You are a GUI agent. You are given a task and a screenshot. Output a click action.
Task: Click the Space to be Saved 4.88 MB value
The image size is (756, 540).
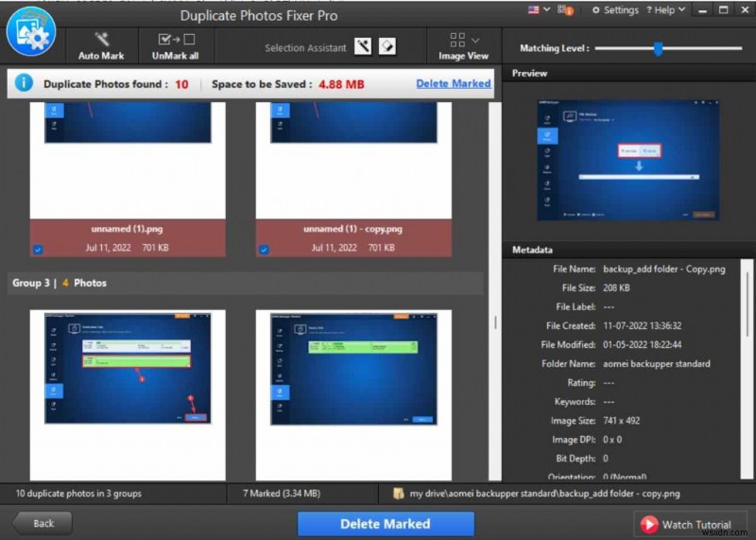pos(341,84)
